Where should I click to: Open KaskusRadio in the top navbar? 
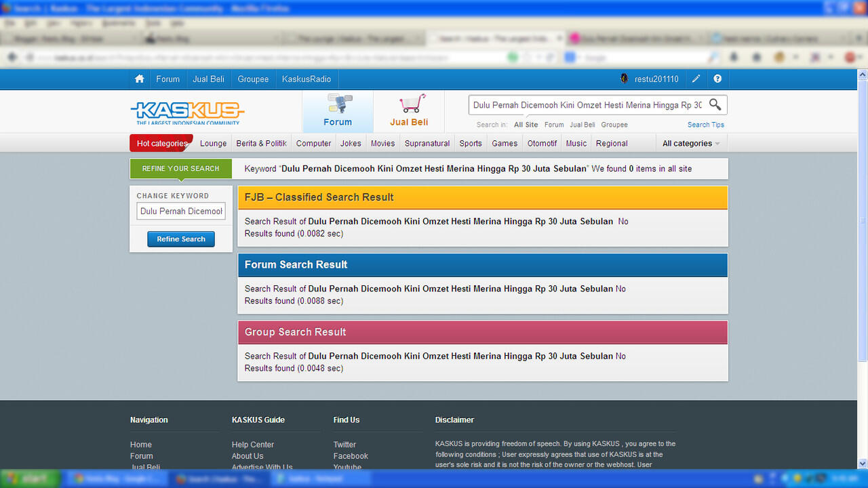point(307,79)
